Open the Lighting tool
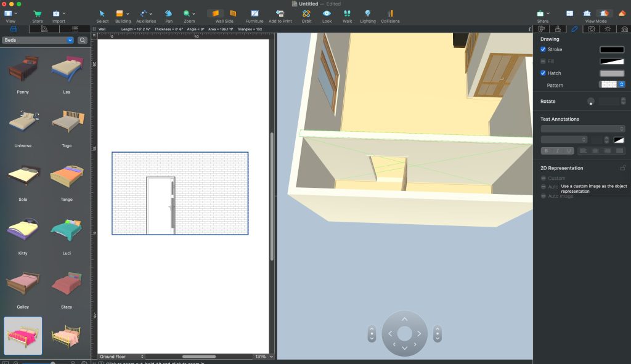The width and height of the screenshot is (631, 364). point(367,14)
